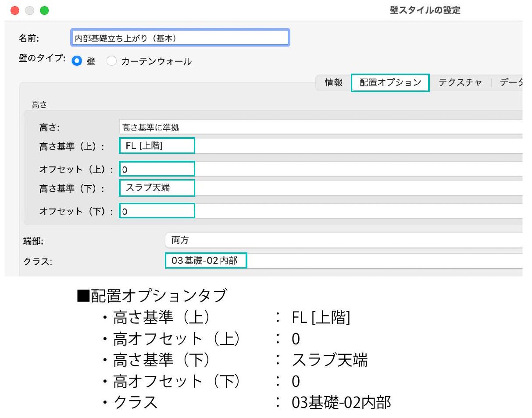Click the 壁スタイルの設定 window title
The height and width of the screenshot is (418, 532).
pyautogui.click(x=425, y=10)
